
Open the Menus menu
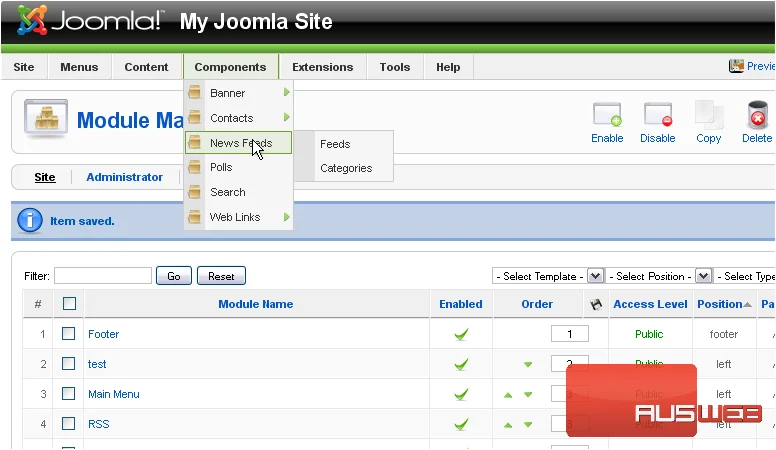pos(79,67)
